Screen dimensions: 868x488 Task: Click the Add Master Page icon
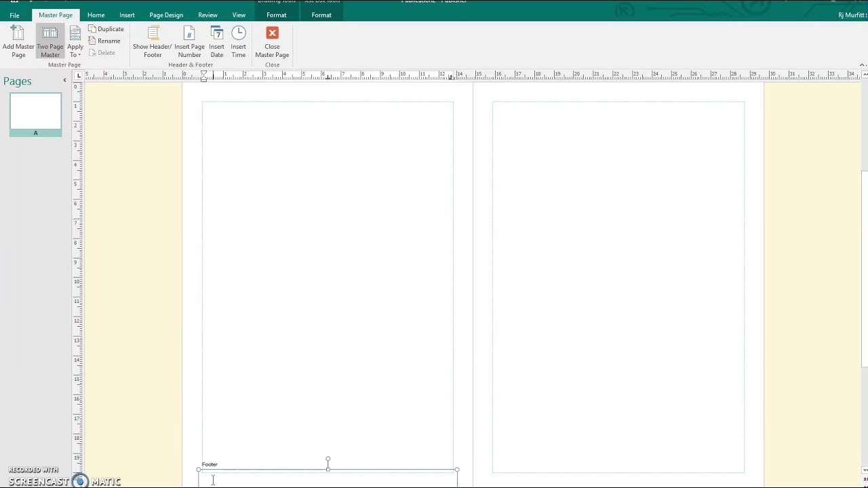point(18,42)
